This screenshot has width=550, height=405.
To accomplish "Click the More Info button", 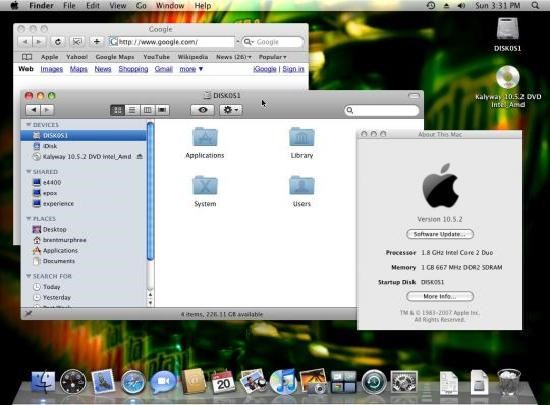I will tap(440, 296).
